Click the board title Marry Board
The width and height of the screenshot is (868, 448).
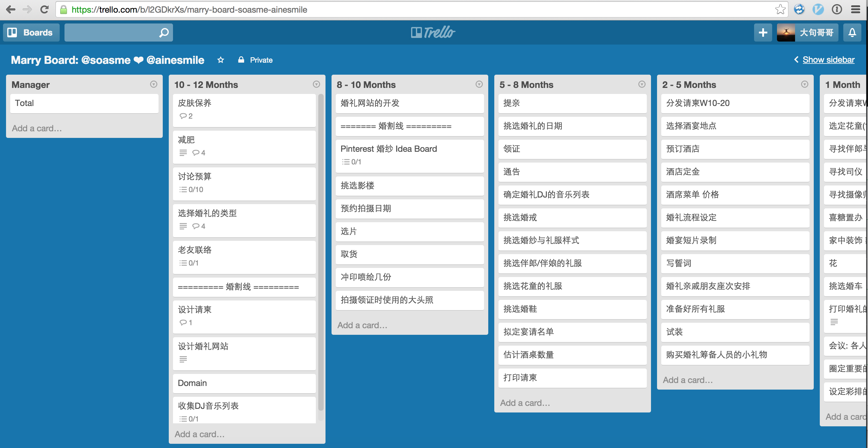pyautogui.click(x=108, y=60)
